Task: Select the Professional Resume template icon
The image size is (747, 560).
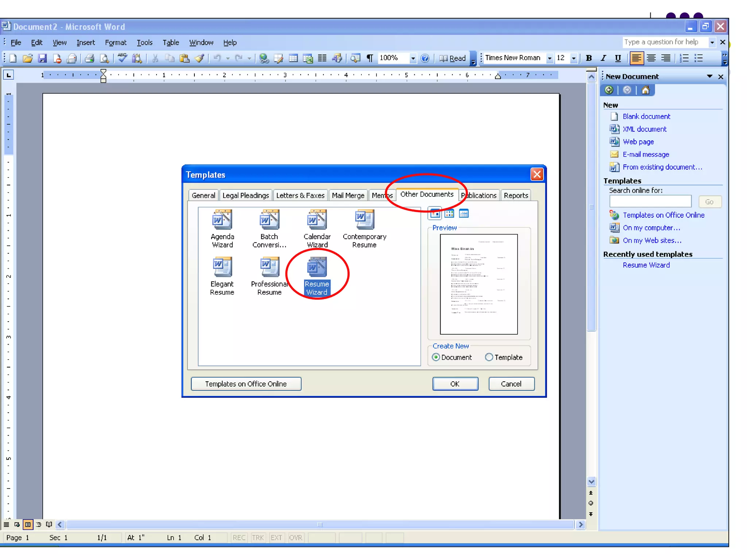Action: (x=269, y=267)
